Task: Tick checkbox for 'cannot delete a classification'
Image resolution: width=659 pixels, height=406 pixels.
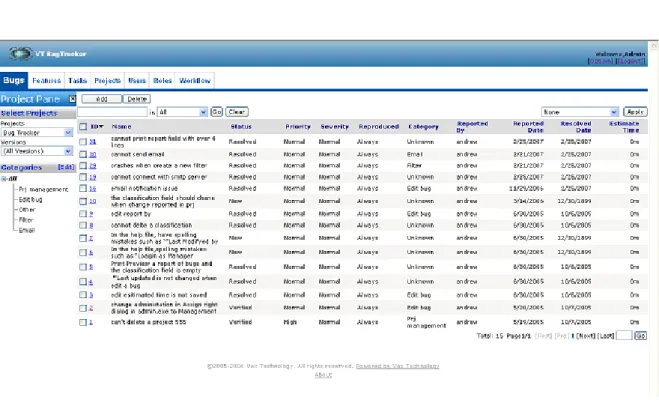Action: click(x=83, y=225)
